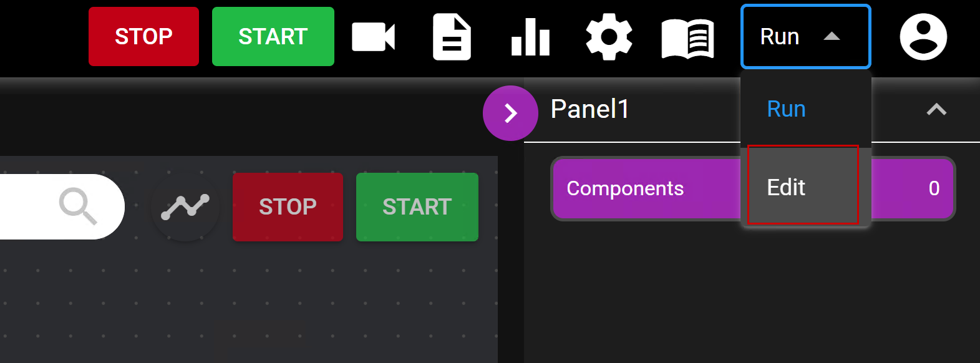Open the settings gear icon
The height and width of the screenshot is (363, 980).
[609, 37]
